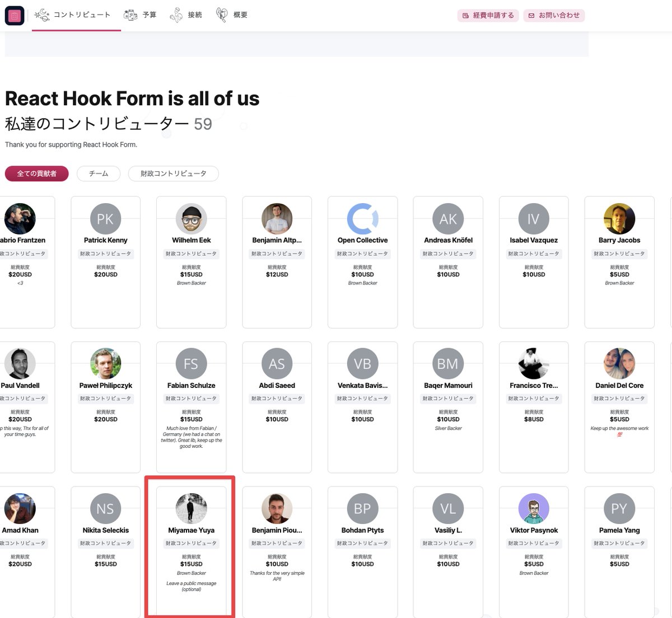Open Nikita Seleckis' name link
The image size is (672, 618).
coord(105,530)
